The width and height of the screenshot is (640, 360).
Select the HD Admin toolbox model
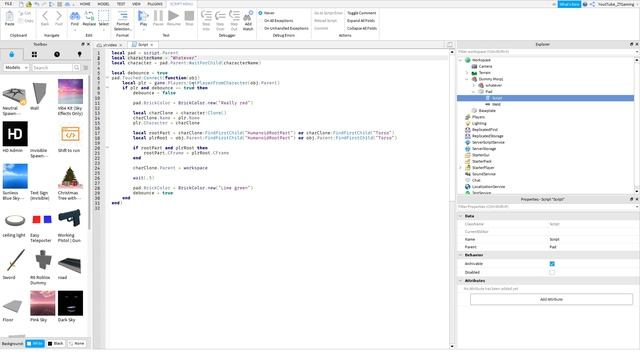pyautogui.click(x=15, y=137)
